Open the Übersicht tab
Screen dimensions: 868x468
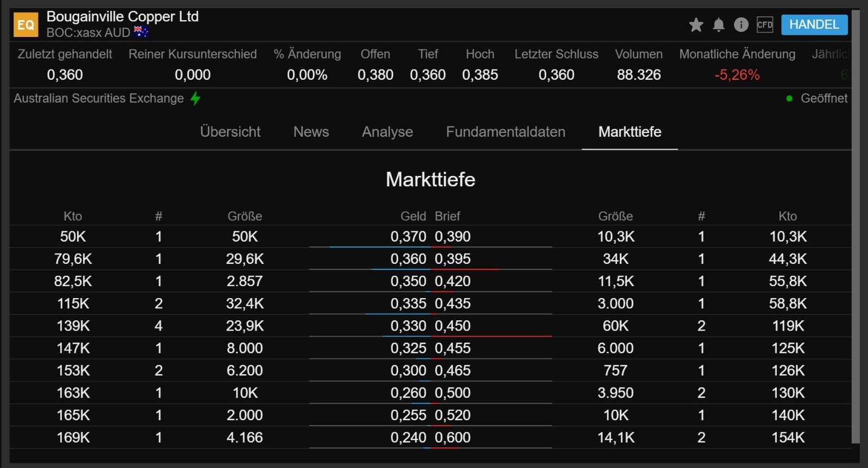click(x=230, y=132)
